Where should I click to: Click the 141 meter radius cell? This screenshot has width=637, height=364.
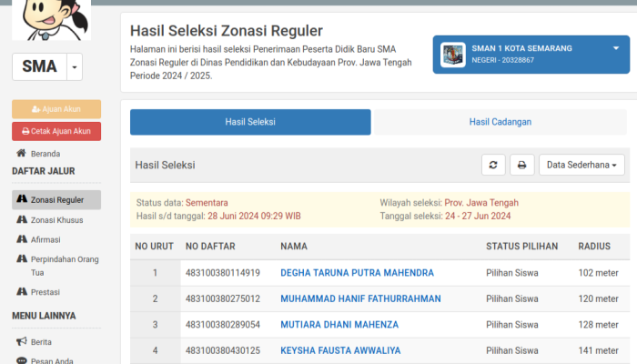(599, 350)
